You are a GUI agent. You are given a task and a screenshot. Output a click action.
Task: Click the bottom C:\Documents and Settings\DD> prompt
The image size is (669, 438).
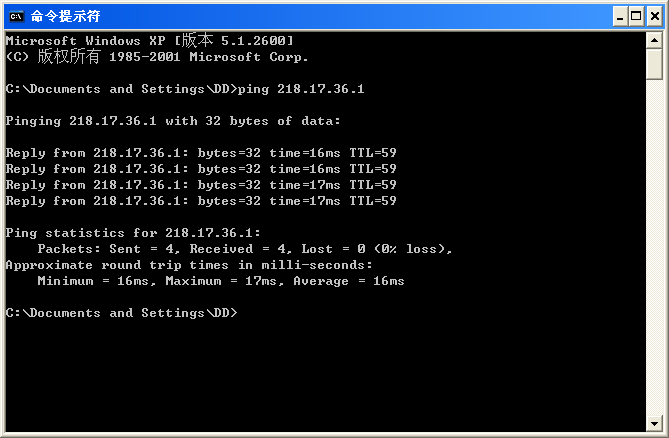pyautogui.click(x=121, y=313)
